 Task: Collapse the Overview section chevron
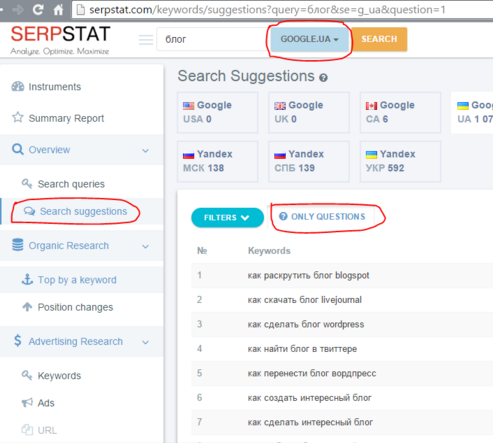tap(145, 150)
